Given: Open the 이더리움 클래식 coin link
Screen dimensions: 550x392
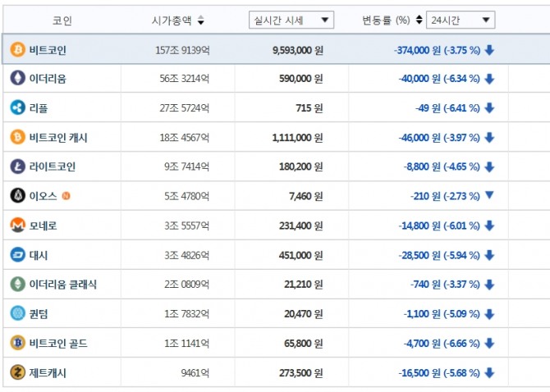Looking at the screenshot, I should tap(62, 284).
